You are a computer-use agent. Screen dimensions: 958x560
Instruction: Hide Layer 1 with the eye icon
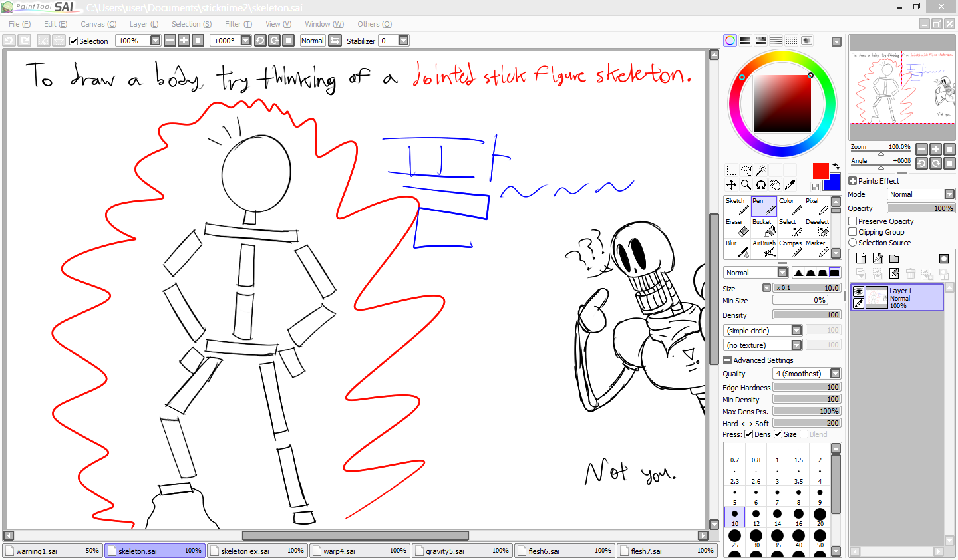858,291
